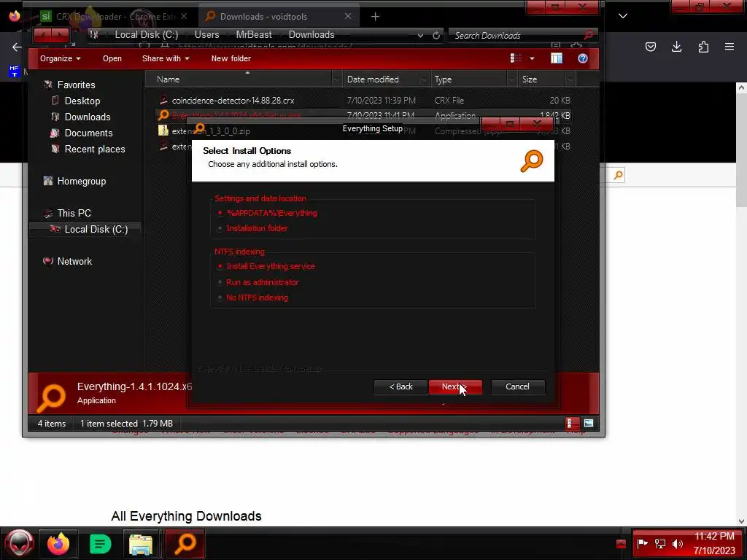
Task: Open the alien Start button
Action: [20, 544]
